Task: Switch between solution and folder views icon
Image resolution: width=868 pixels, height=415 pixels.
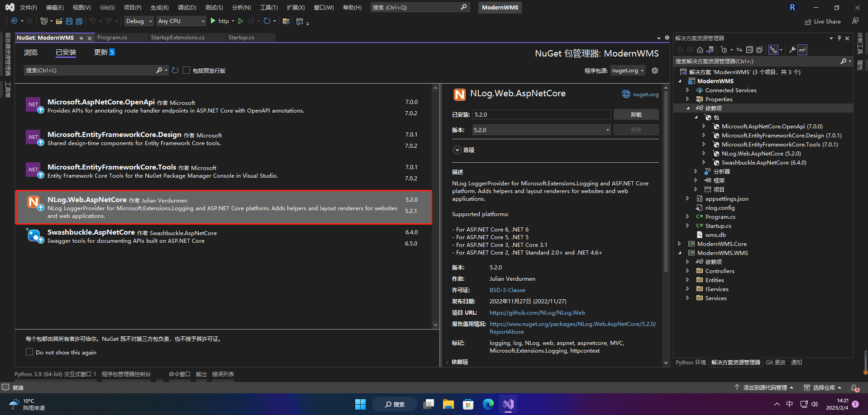Action: tap(710, 50)
